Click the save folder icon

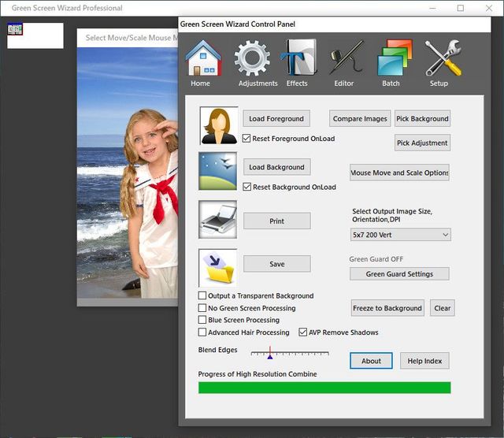[x=218, y=268]
